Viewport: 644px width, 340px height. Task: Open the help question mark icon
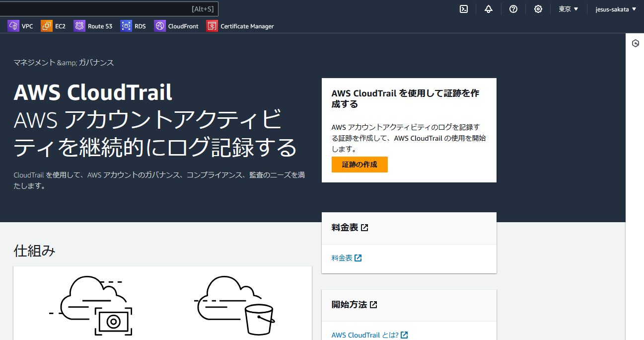point(513,9)
